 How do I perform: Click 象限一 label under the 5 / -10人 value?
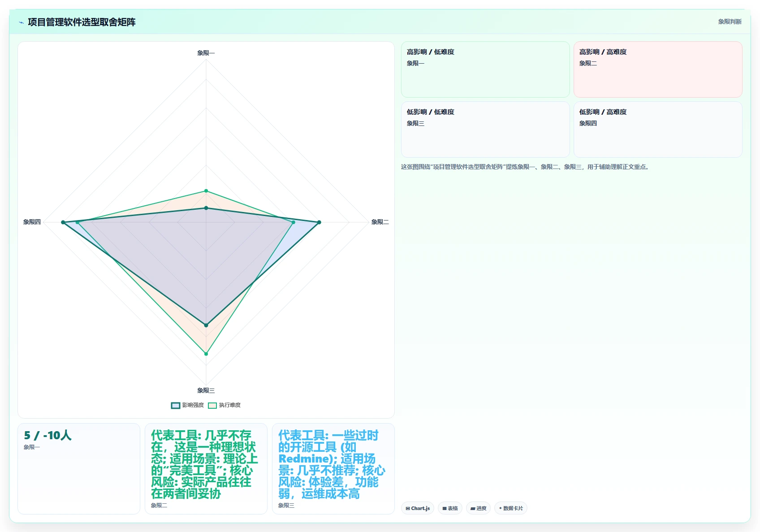pyautogui.click(x=32, y=447)
